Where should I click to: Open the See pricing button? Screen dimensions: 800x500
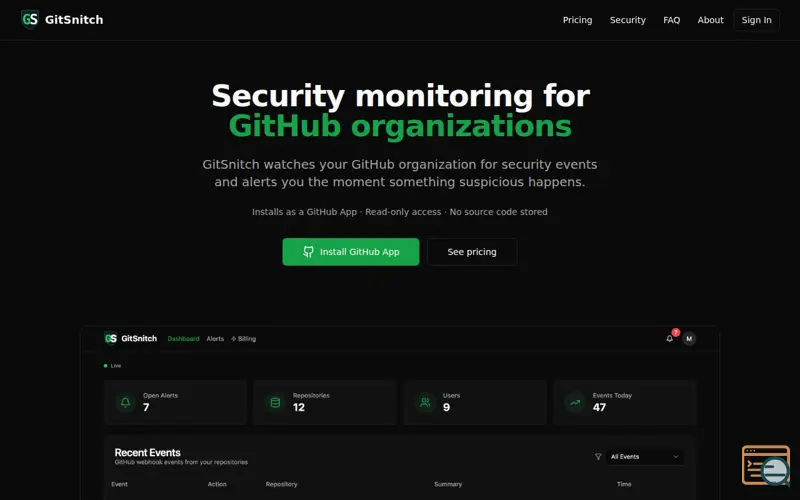(472, 252)
